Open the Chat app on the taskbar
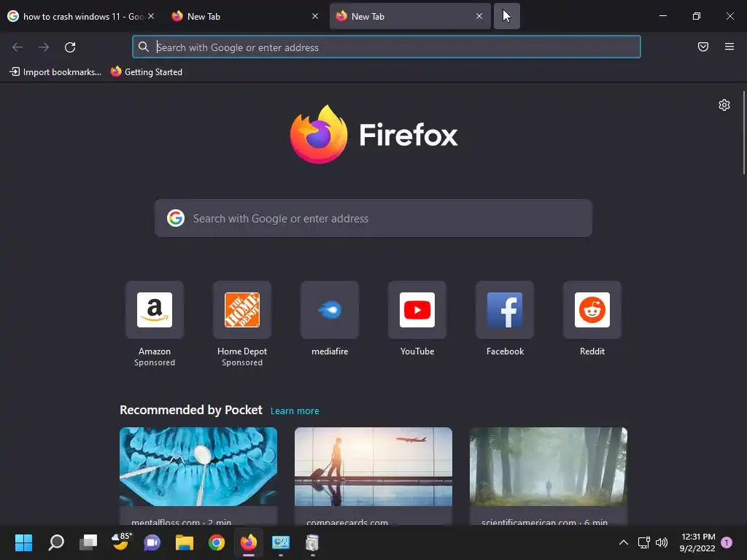Image resolution: width=747 pixels, height=560 pixels. click(152, 542)
